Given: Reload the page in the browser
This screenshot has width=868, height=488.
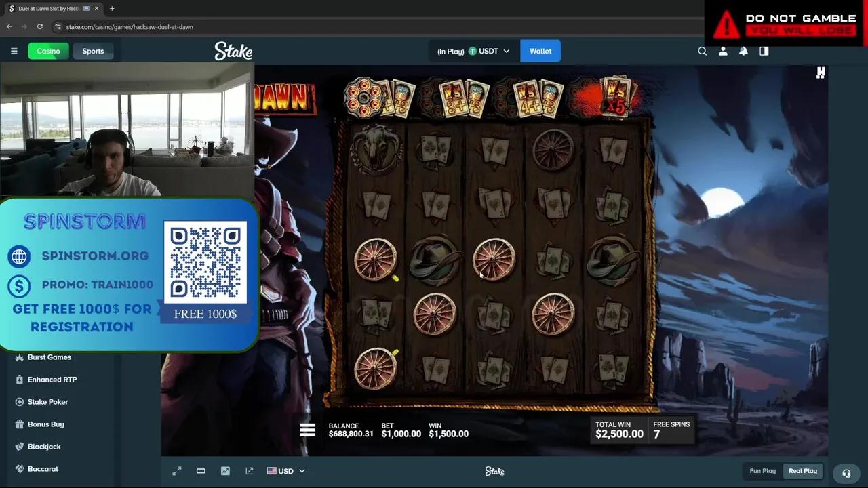Looking at the screenshot, I should (x=40, y=27).
